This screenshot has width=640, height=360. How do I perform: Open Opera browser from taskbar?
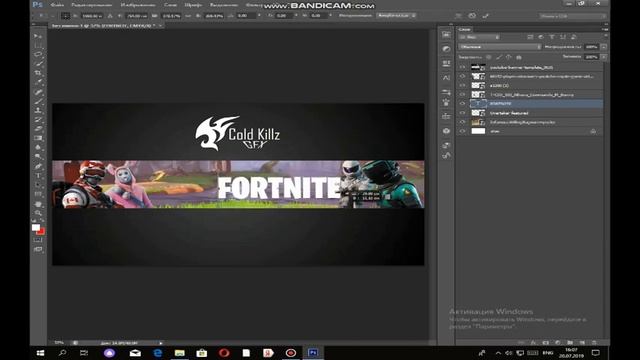tap(224, 353)
